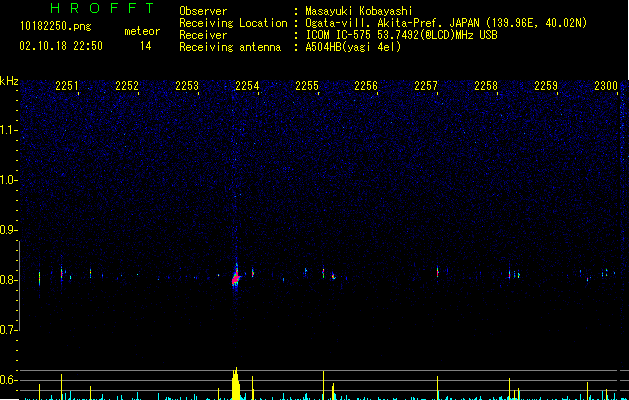629x400 pixels.
Task: Click the A504HB(yagi 4el) antenna text
Action: (x=353, y=47)
